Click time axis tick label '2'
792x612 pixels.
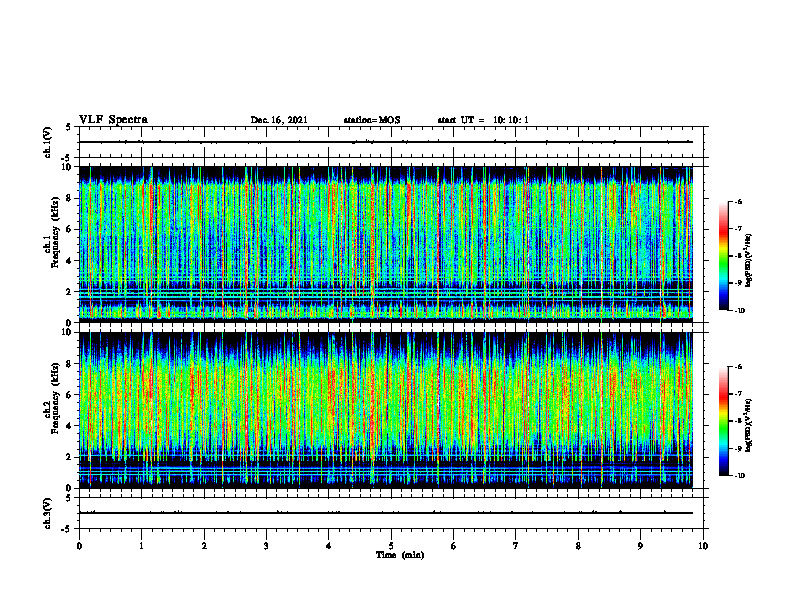point(204,546)
